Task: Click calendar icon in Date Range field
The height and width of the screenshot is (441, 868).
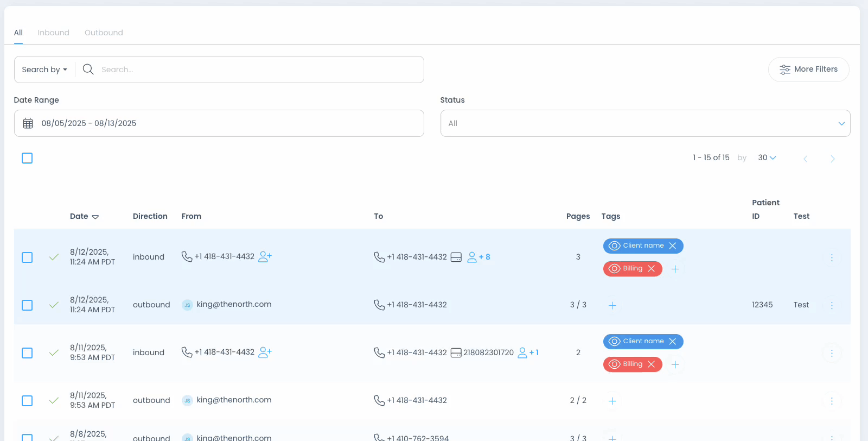Action: pos(28,124)
